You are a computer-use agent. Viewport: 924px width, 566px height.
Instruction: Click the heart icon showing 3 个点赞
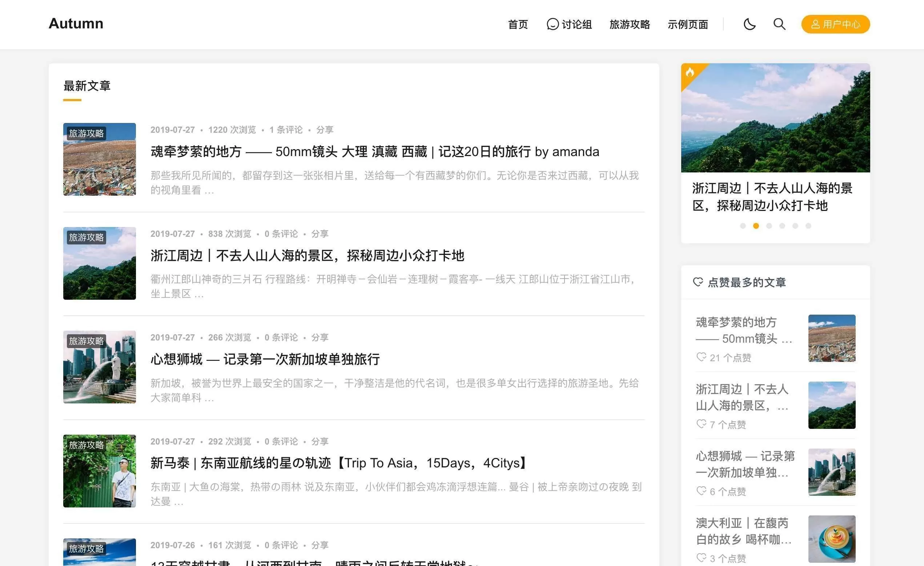click(701, 558)
